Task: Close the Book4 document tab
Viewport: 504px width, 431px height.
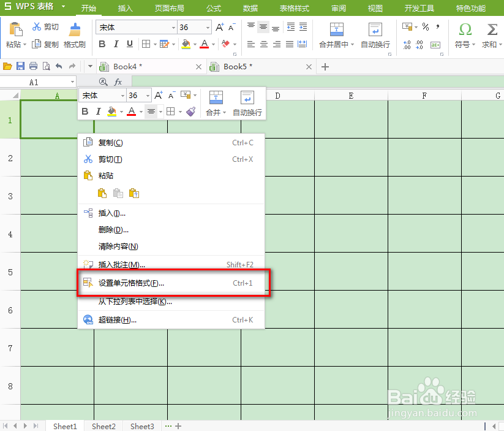Action: [x=198, y=67]
